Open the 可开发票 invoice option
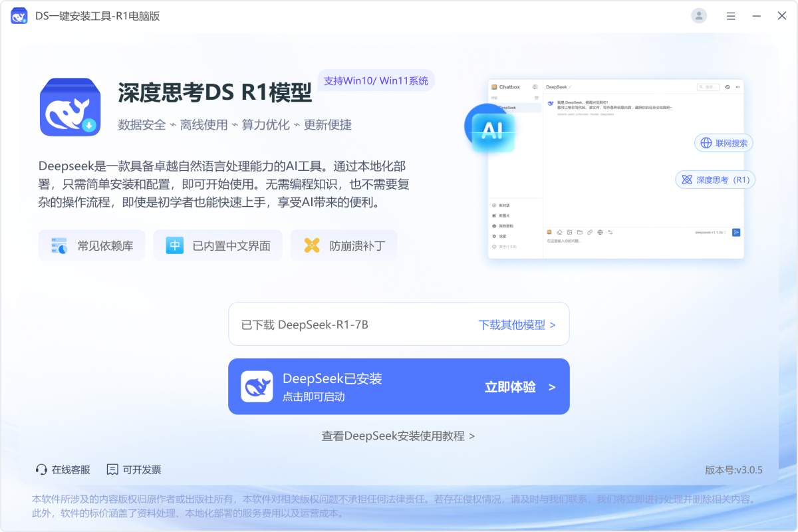 134,469
